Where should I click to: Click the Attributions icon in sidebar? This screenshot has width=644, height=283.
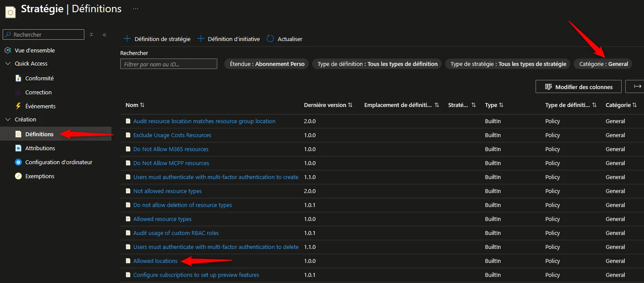(x=18, y=148)
